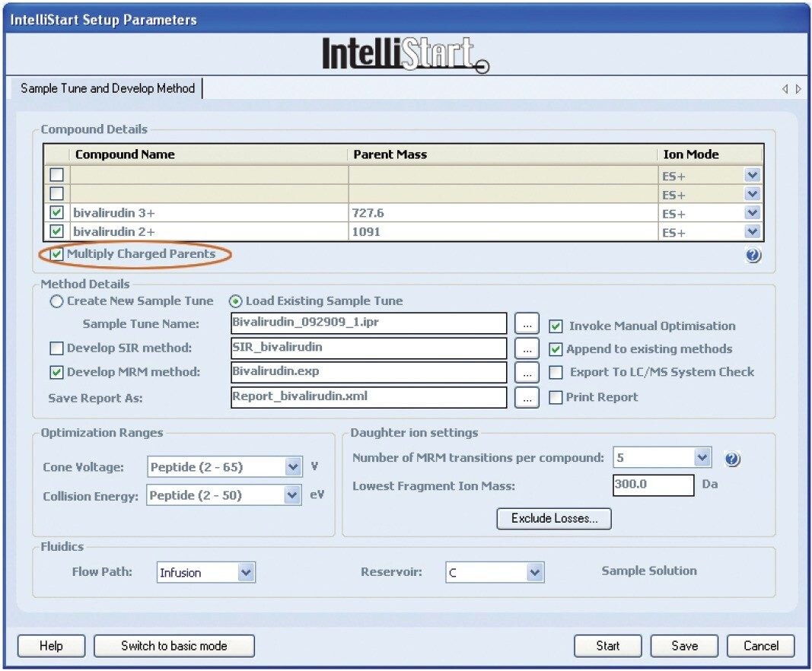Cancel the setup dialog

click(x=761, y=646)
